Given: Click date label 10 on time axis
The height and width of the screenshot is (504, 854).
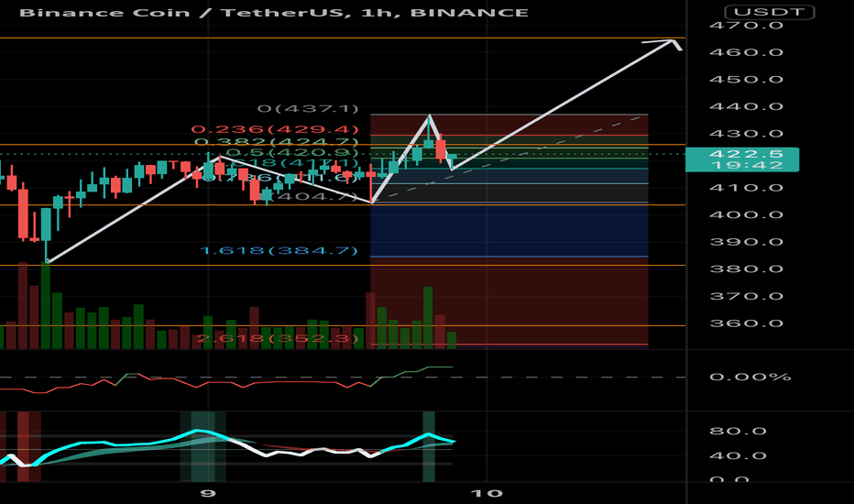Looking at the screenshot, I should (487, 494).
